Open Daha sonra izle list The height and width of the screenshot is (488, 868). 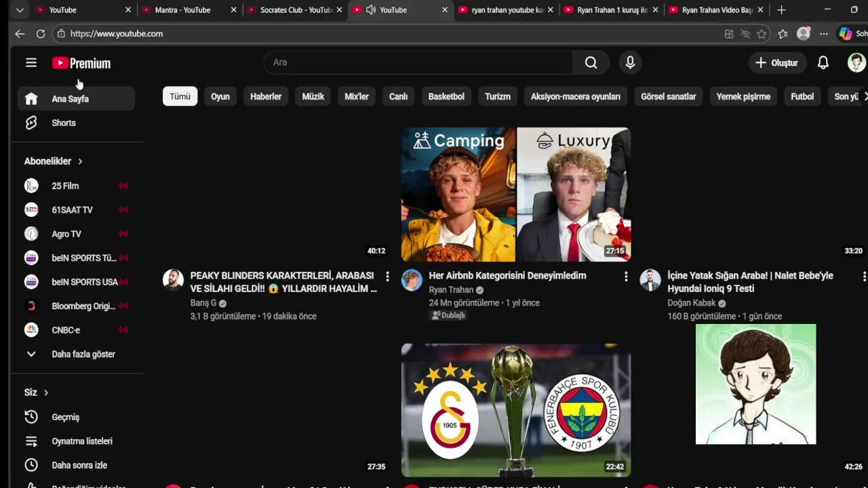pyautogui.click(x=77, y=466)
